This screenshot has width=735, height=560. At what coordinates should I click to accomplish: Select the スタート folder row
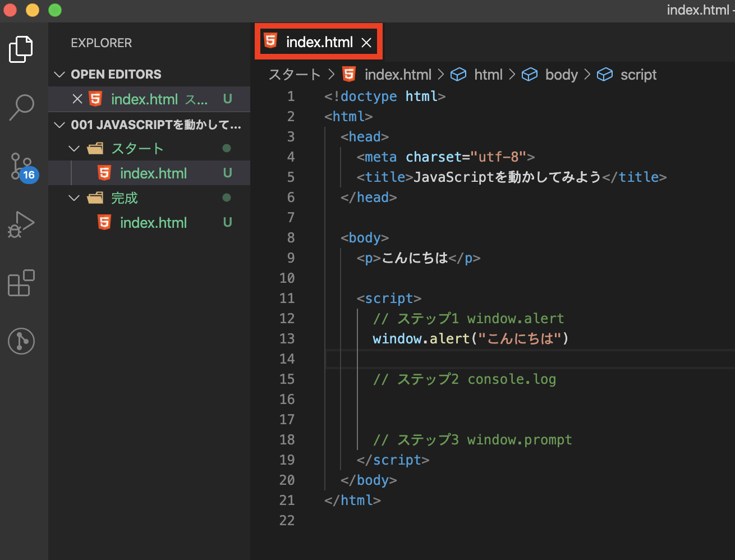(149, 149)
